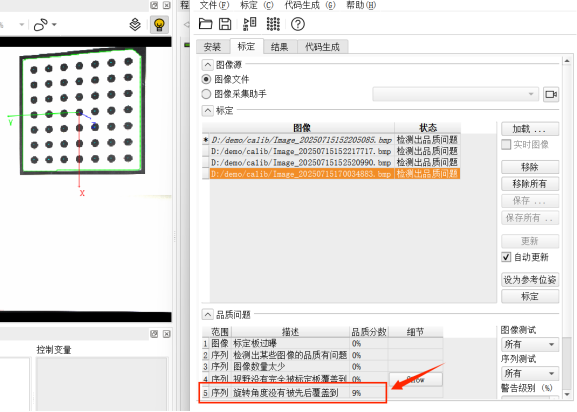Select quality row 检测出某些图像的品质有问题
Viewport: 577px width, 412px height.
[322, 355]
